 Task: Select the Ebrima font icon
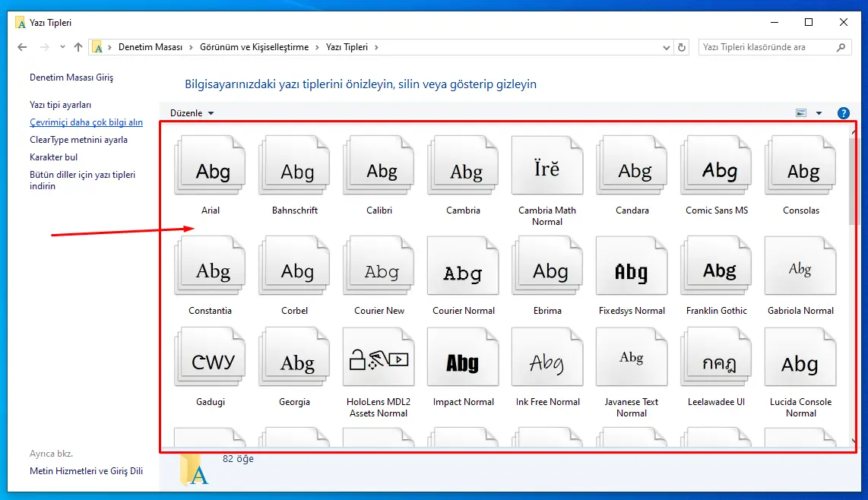[x=547, y=265]
